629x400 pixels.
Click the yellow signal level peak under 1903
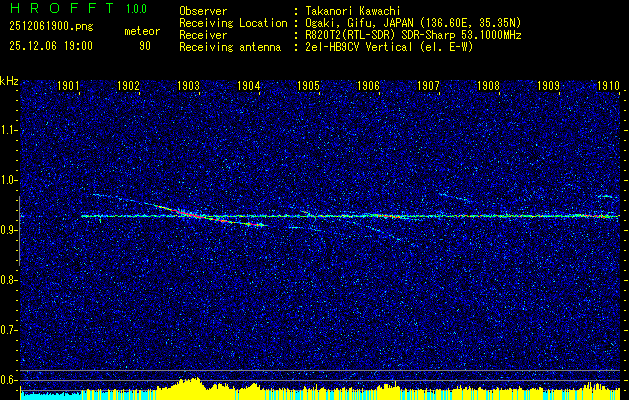tap(189, 386)
